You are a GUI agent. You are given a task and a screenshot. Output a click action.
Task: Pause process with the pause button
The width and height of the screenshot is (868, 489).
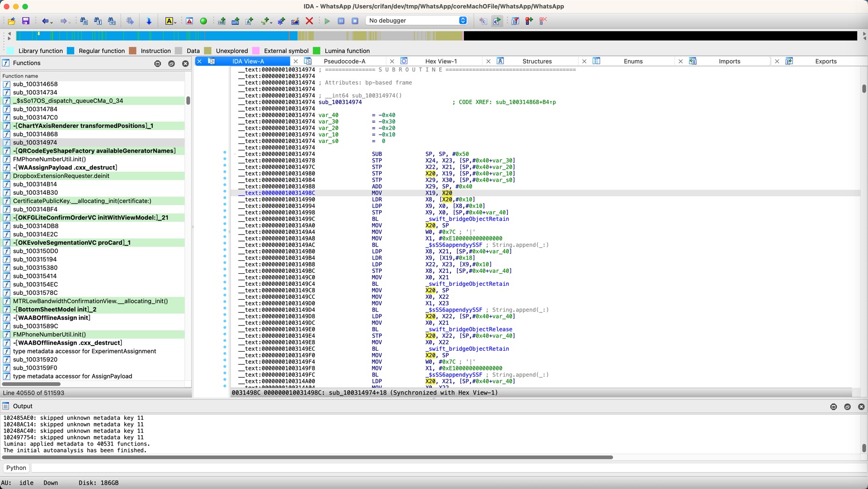(341, 21)
